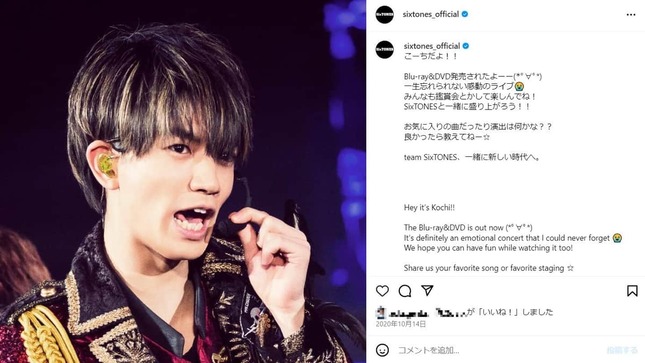
Task: Click the concert photo of the singer
Action: 183,182
